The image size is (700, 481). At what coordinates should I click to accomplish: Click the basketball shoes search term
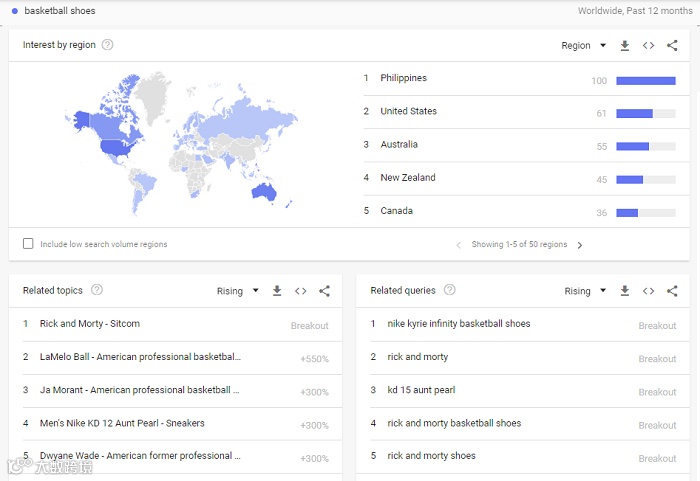(60, 11)
